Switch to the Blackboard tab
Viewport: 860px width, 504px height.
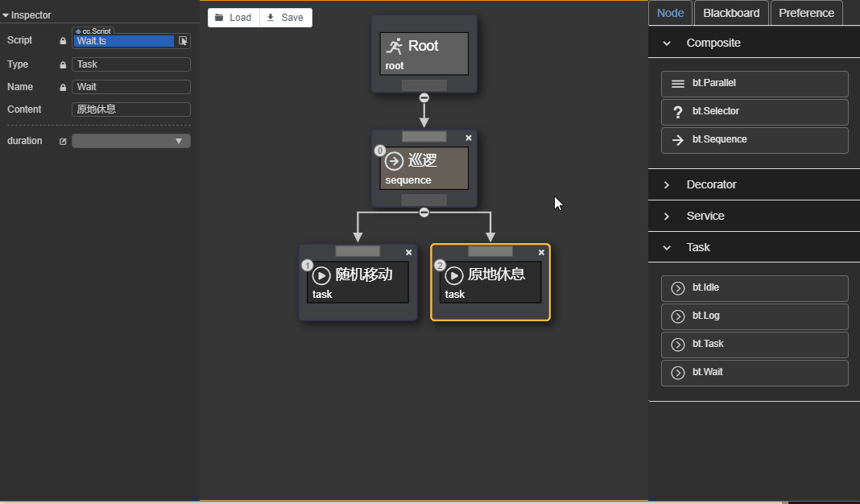point(730,13)
